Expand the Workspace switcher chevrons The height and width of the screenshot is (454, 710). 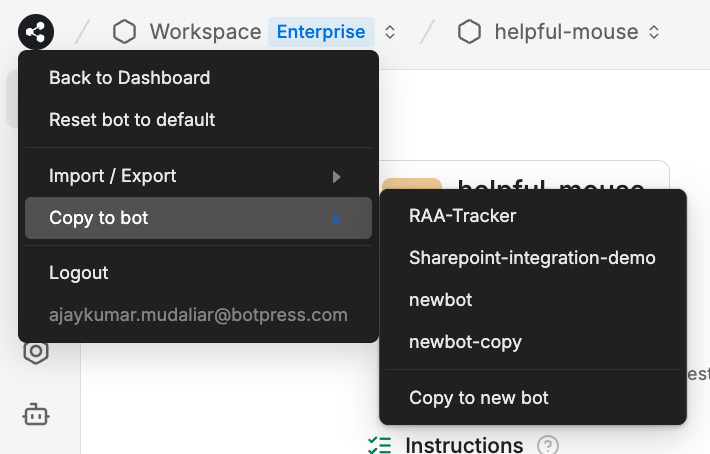(390, 32)
